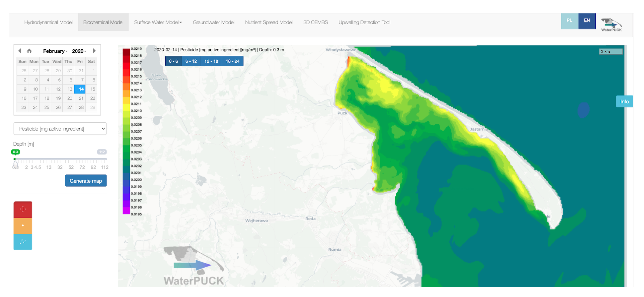Select the orange point marker tool
The image size is (644, 297).
coord(23,226)
